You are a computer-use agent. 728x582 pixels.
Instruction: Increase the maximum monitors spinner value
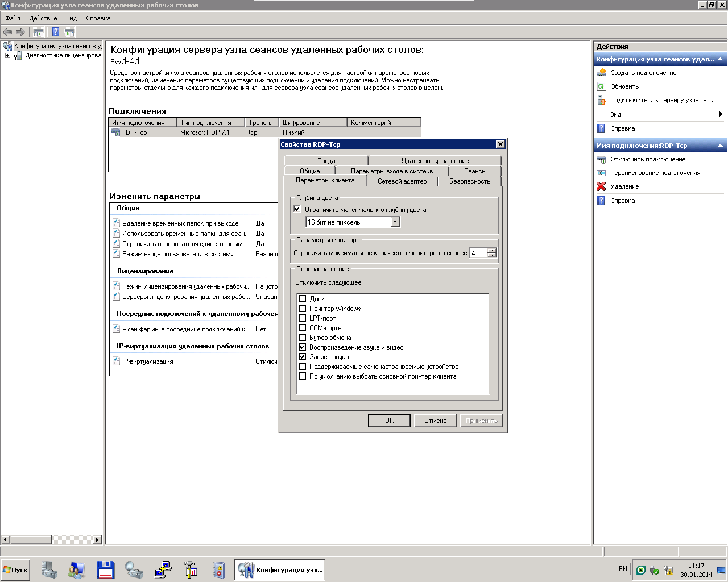coord(492,251)
